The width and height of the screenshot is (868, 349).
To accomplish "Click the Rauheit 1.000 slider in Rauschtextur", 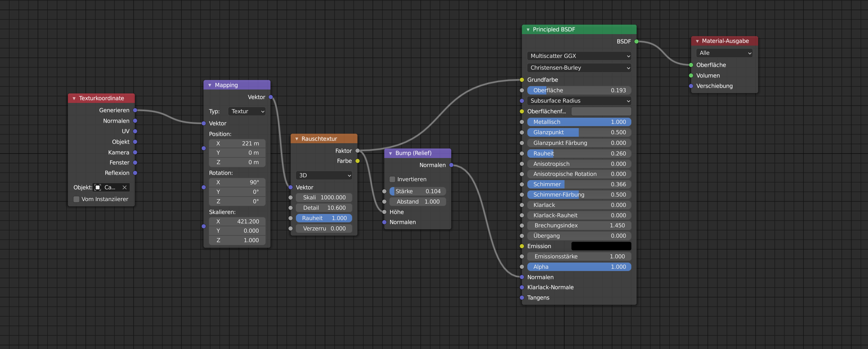I will [324, 218].
